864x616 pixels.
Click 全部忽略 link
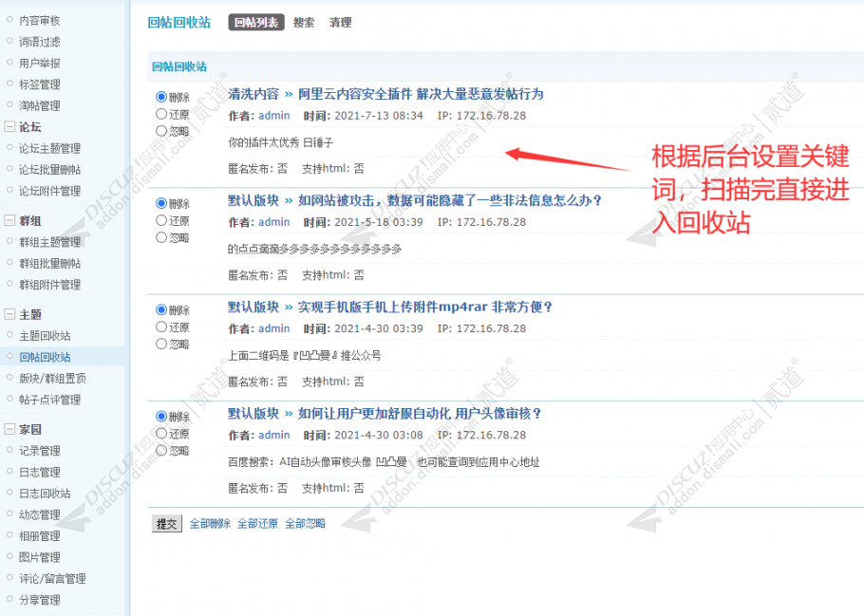click(306, 523)
